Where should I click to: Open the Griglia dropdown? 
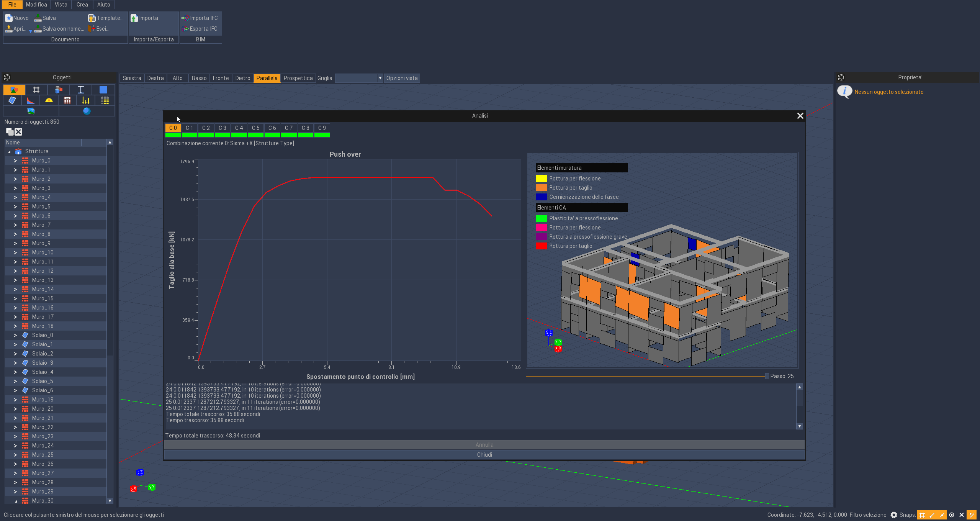pyautogui.click(x=359, y=78)
